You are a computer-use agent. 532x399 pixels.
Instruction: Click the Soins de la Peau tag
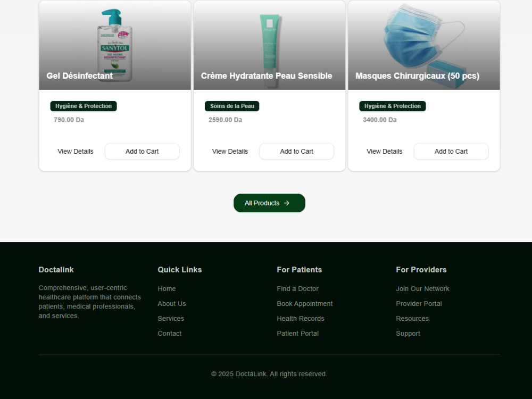(x=232, y=106)
